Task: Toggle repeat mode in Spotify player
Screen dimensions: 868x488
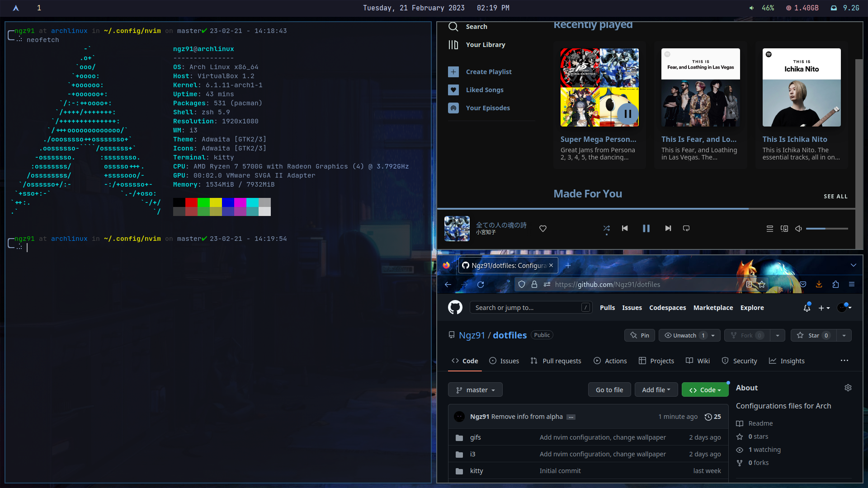Action: tap(686, 229)
